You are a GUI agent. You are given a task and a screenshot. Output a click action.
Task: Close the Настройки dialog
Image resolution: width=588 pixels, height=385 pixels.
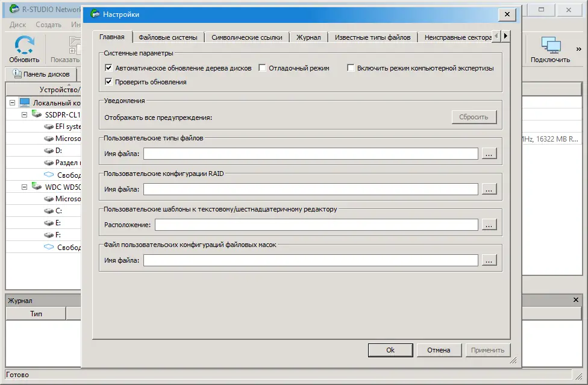click(x=507, y=14)
